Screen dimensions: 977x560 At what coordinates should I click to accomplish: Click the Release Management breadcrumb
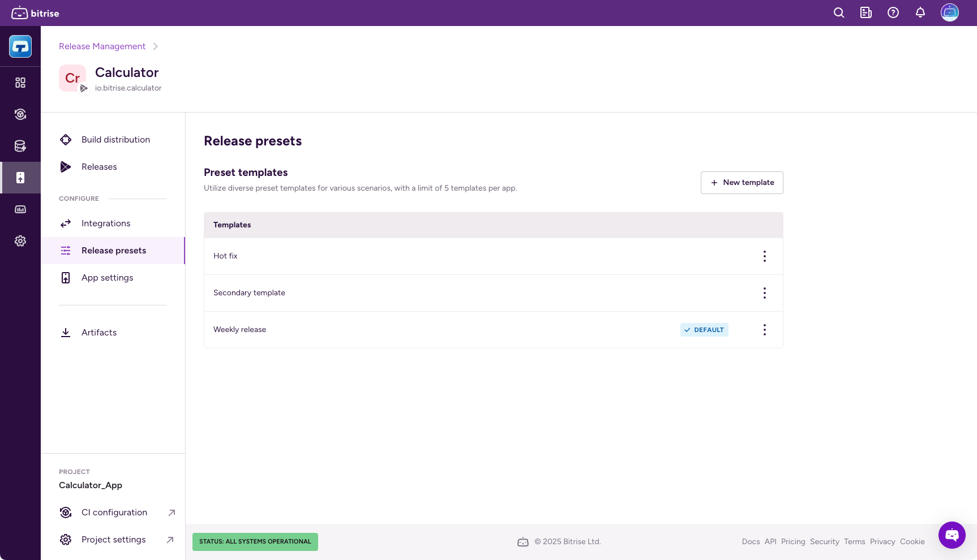tap(102, 46)
